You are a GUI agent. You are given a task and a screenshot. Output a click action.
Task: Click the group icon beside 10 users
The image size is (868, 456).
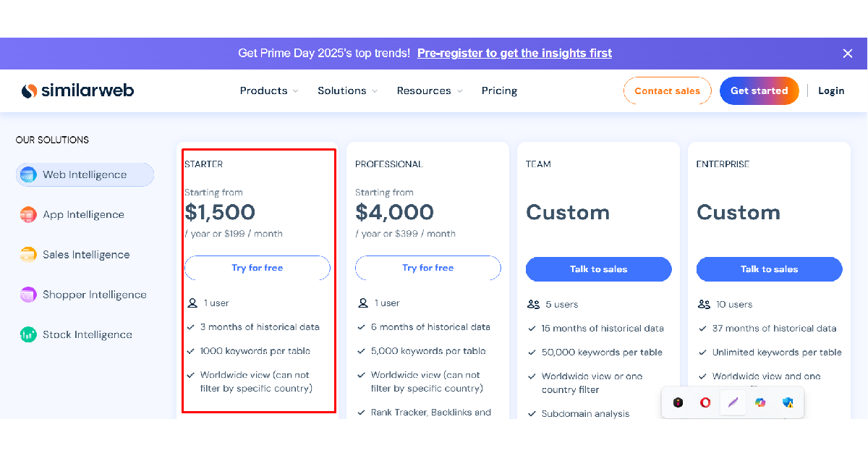[705, 305]
